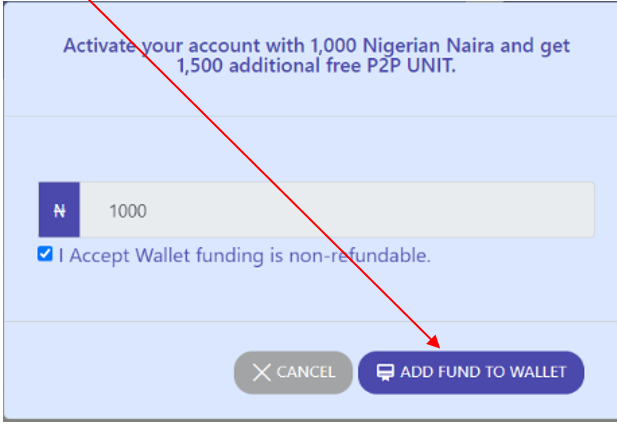Dismiss the dialog with CANCEL

[x=293, y=372]
